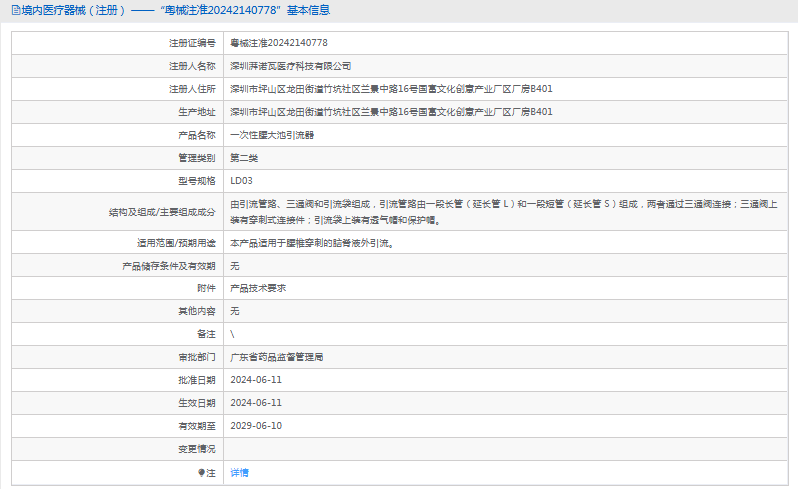798x489 pixels.
Task: Select registration number 粤械注准20242140778 value
Action: tap(279, 43)
